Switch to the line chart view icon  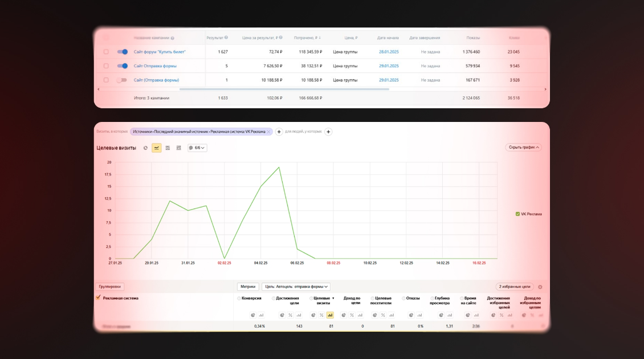pyautogui.click(x=157, y=148)
